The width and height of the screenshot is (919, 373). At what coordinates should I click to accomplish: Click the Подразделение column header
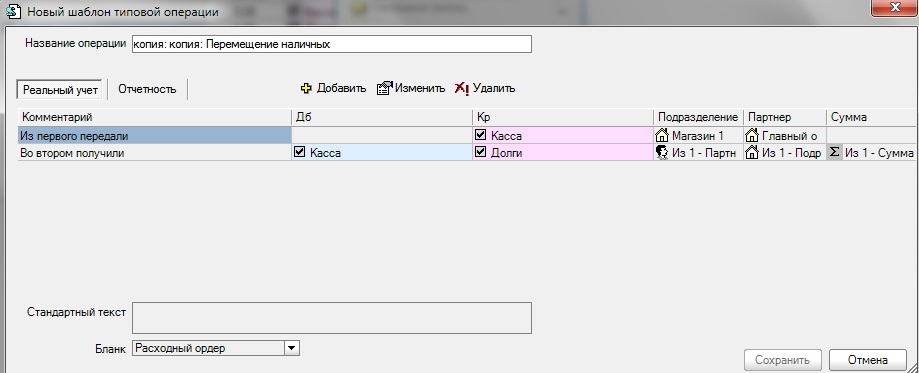(x=698, y=117)
